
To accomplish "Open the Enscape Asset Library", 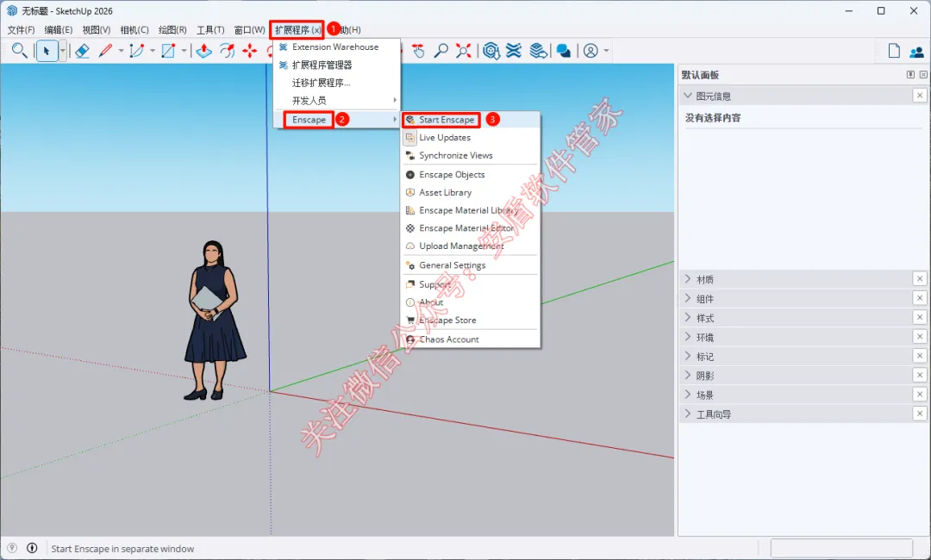I will (471, 192).
